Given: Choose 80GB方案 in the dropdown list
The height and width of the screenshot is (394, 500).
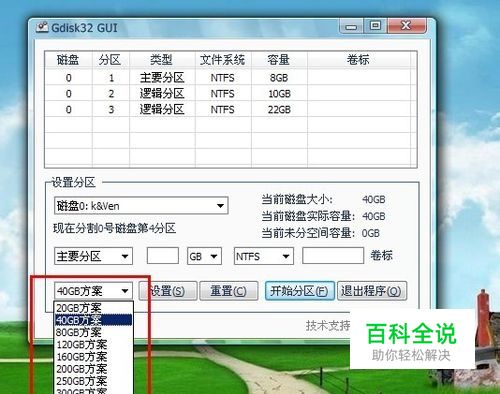Looking at the screenshot, I should pos(94,332).
